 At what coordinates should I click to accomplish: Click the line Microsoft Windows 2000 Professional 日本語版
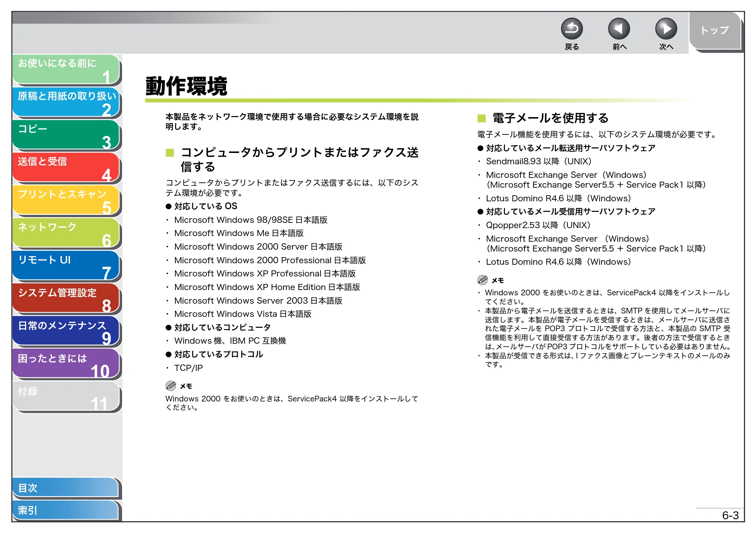[270, 260]
